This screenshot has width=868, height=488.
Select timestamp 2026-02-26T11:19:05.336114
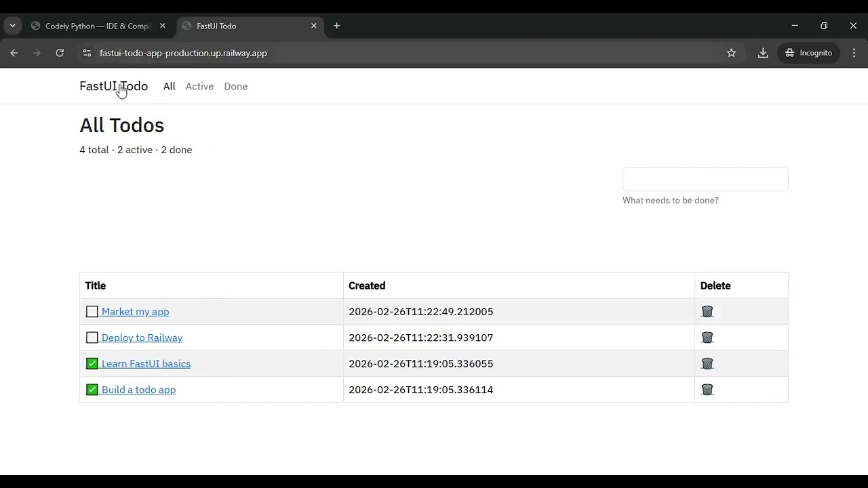click(x=421, y=390)
